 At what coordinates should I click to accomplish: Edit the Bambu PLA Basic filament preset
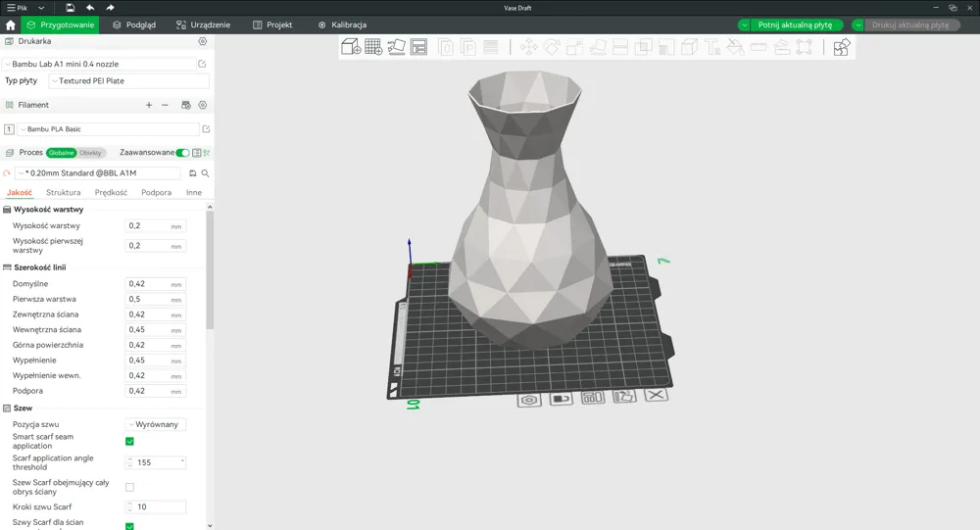[206, 128]
